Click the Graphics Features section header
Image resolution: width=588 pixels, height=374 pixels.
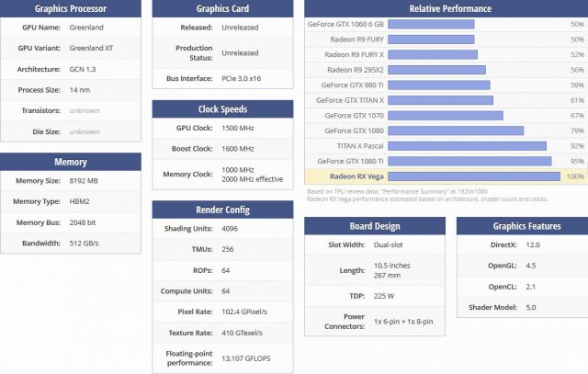tap(523, 226)
